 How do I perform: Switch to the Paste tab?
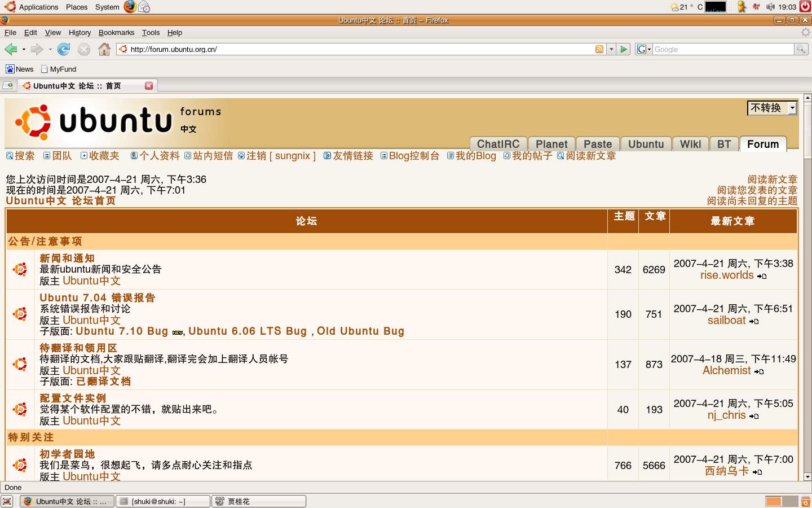598,144
